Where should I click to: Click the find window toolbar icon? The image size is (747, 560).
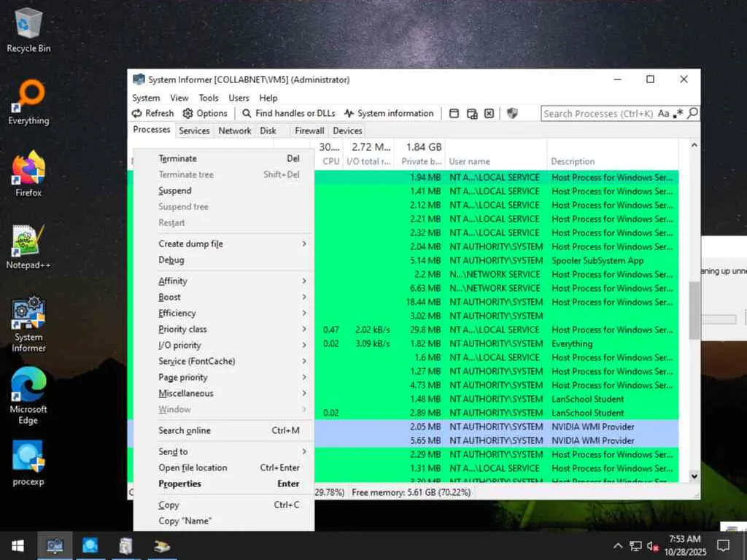point(454,113)
